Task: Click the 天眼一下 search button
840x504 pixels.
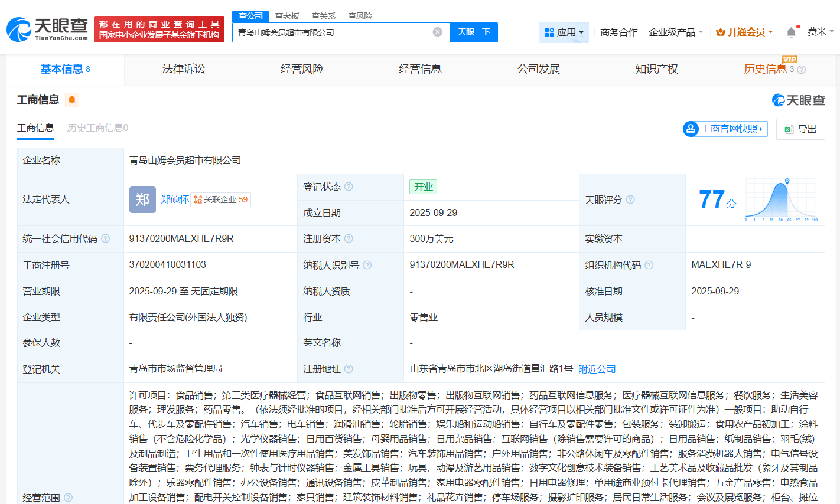Action: (474, 32)
